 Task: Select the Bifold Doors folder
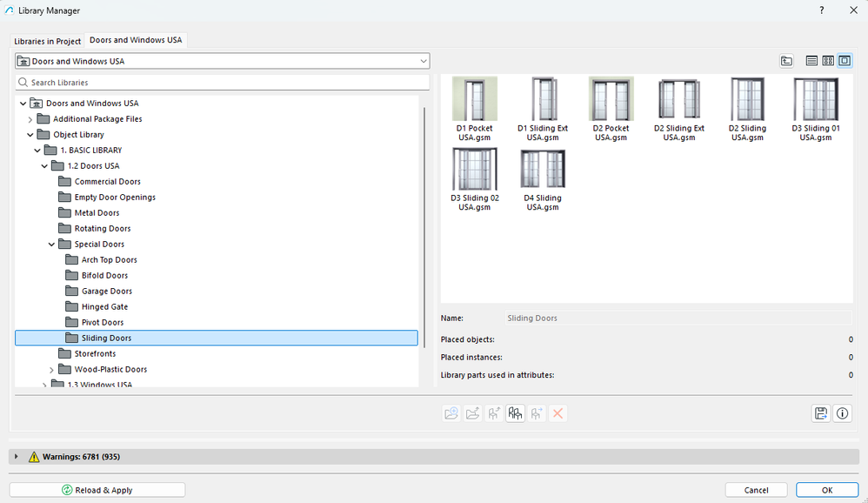pyautogui.click(x=104, y=275)
